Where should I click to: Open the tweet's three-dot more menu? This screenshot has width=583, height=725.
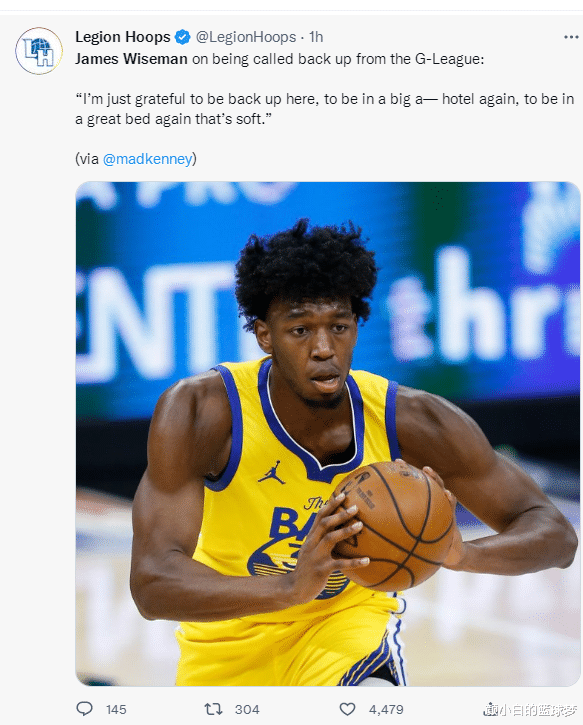click(571, 37)
